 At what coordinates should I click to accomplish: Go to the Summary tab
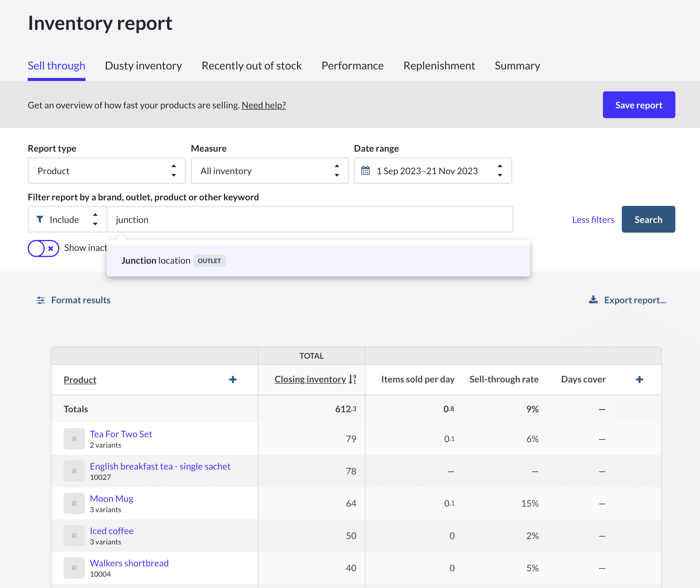517,66
